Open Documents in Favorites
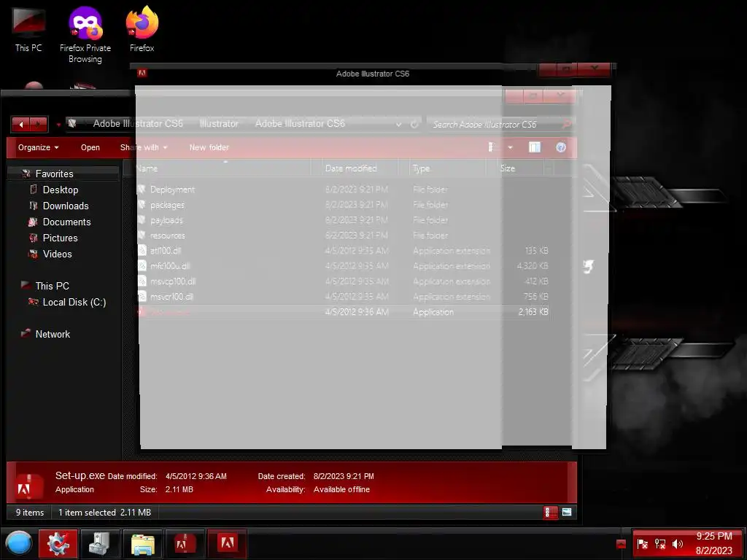This screenshot has width=747, height=560. coord(66,222)
